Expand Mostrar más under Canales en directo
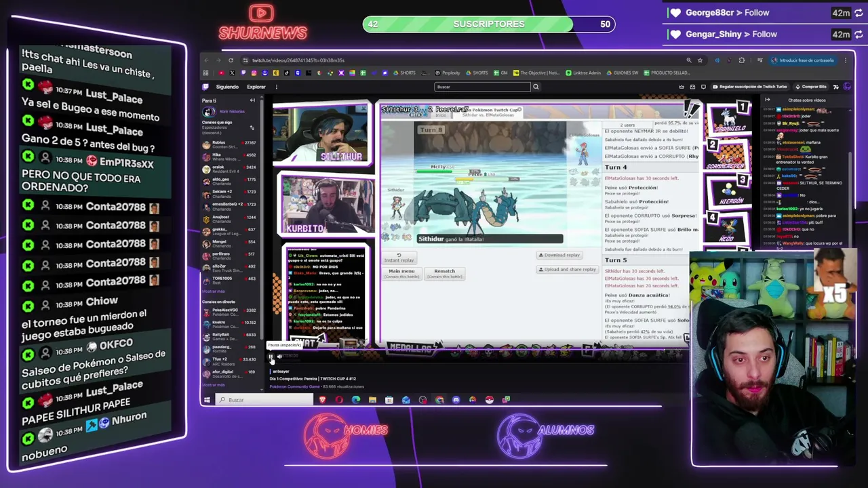Screen dimensions: 868x488 tap(213, 385)
